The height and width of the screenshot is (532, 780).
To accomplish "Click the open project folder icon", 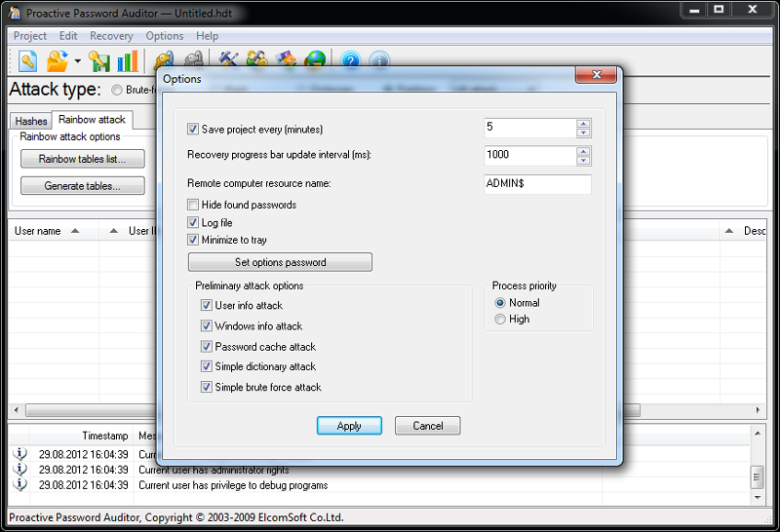I will coord(58,61).
